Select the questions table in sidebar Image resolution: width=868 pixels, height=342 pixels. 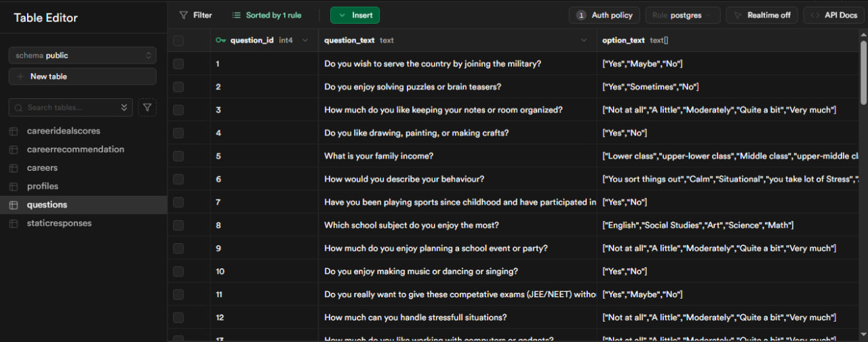tap(47, 205)
